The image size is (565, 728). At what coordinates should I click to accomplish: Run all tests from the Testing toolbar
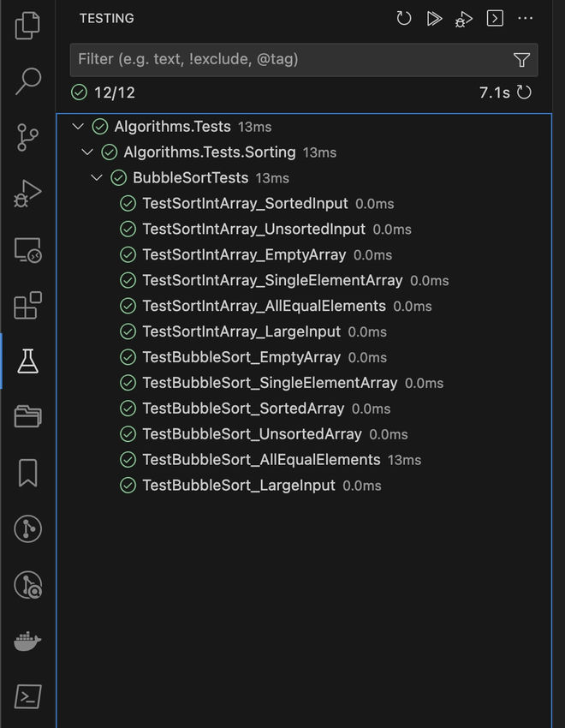[x=434, y=18]
